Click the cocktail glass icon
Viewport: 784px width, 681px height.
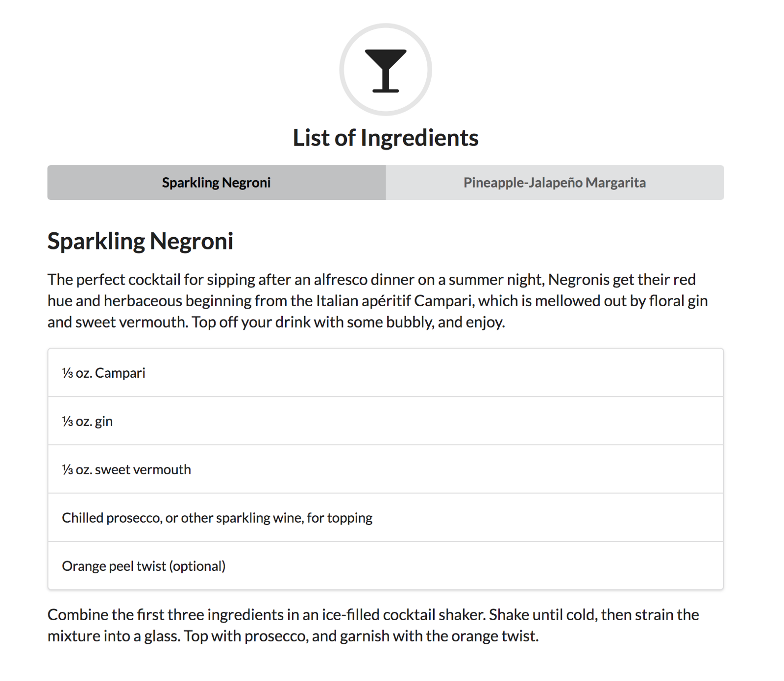[x=386, y=71]
